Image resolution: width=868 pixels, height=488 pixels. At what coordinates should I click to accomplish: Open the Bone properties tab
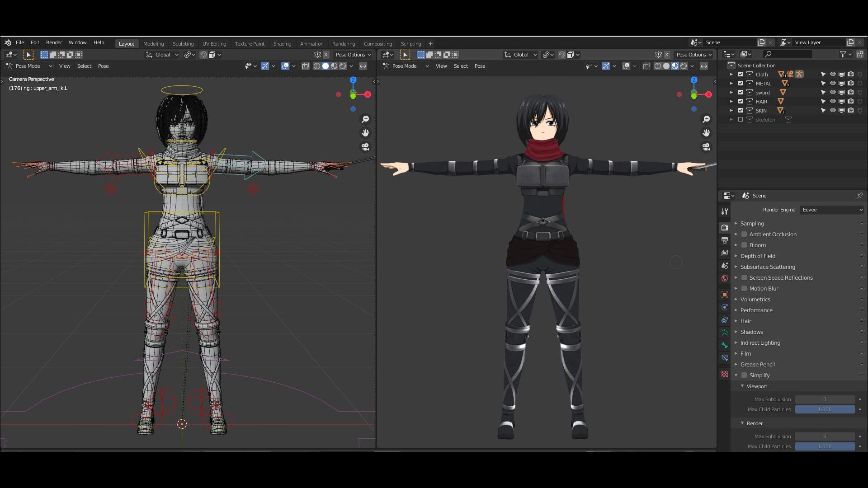pos(725,345)
